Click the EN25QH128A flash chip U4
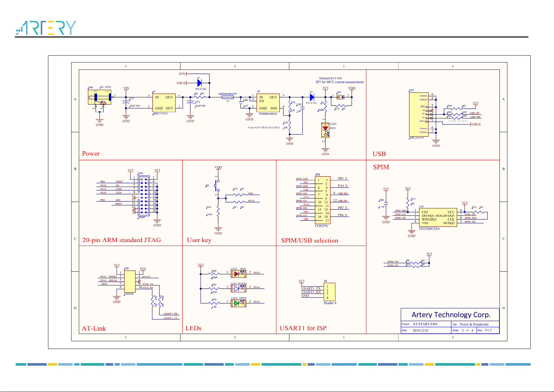This screenshot has width=554, height=392. pyautogui.click(x=438, y=217)
